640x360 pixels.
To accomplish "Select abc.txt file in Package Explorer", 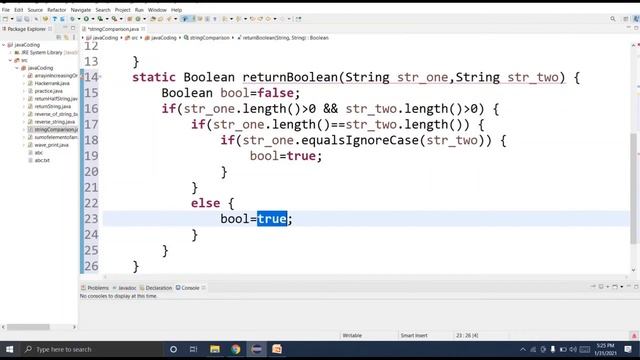I will click(x=42, y=160).
